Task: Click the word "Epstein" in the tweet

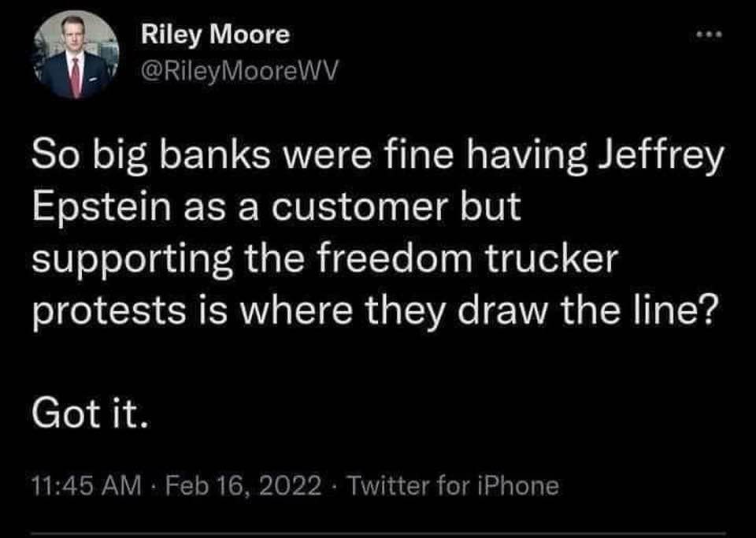Action: tap(94, 206)
